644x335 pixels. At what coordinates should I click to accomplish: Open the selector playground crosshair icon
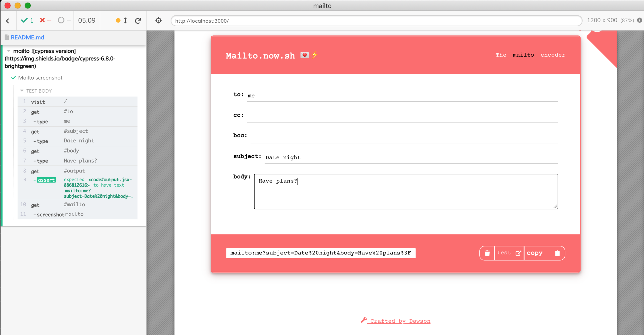(158, 20)
